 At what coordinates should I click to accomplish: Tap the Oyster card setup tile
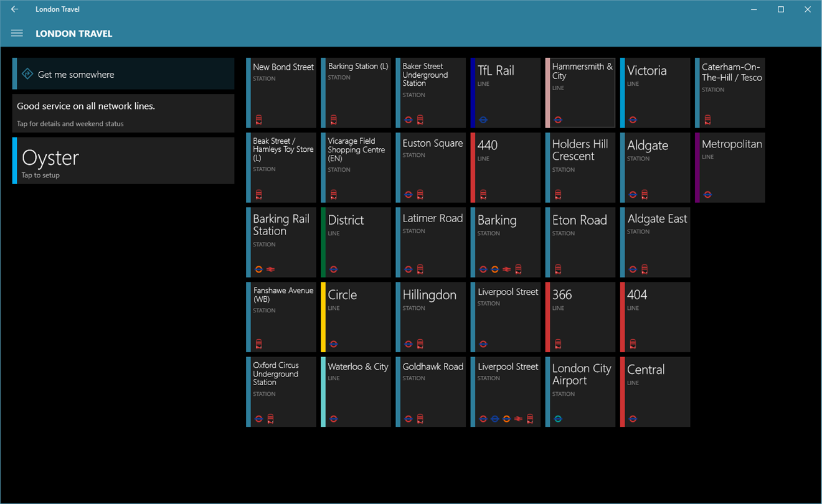[123, 161]
